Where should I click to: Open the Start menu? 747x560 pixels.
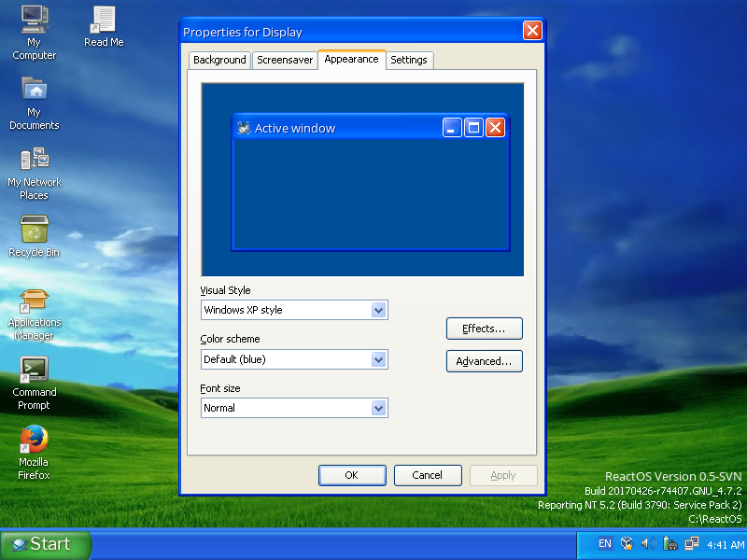46,544
